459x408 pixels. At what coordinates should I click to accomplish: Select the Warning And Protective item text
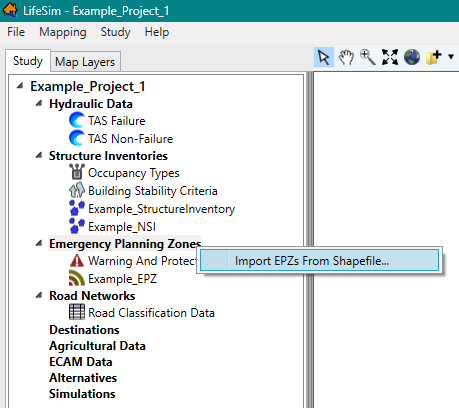pos(142,261)
